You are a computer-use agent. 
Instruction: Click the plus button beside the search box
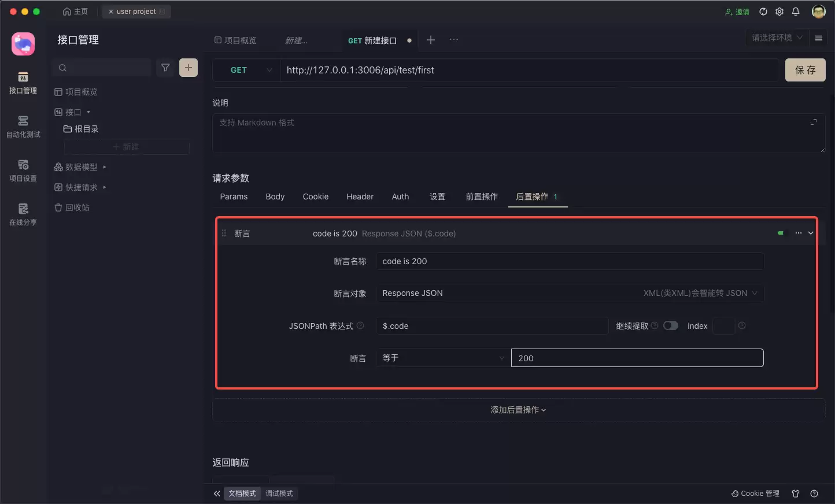(x=189, y=68)
